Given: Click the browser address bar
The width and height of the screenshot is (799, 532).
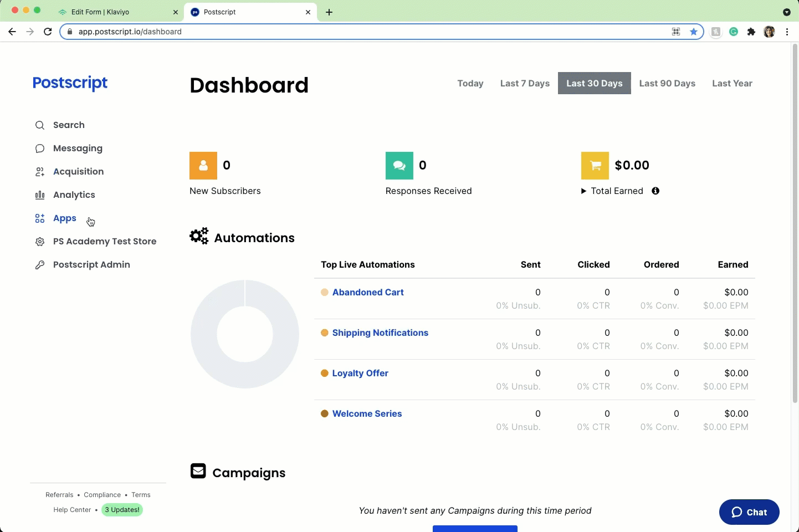Looking at the screenshot, I should point(366,32).
